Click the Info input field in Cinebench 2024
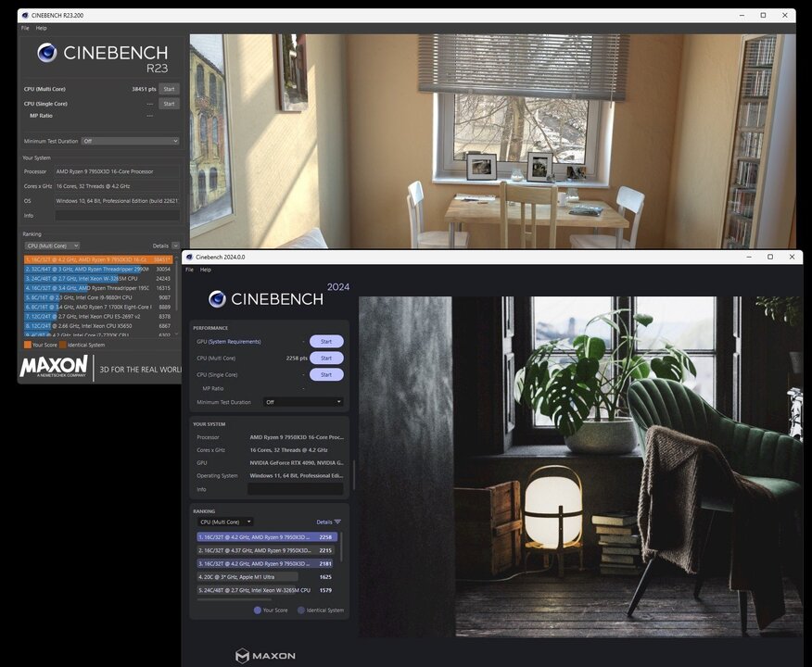 295,489
